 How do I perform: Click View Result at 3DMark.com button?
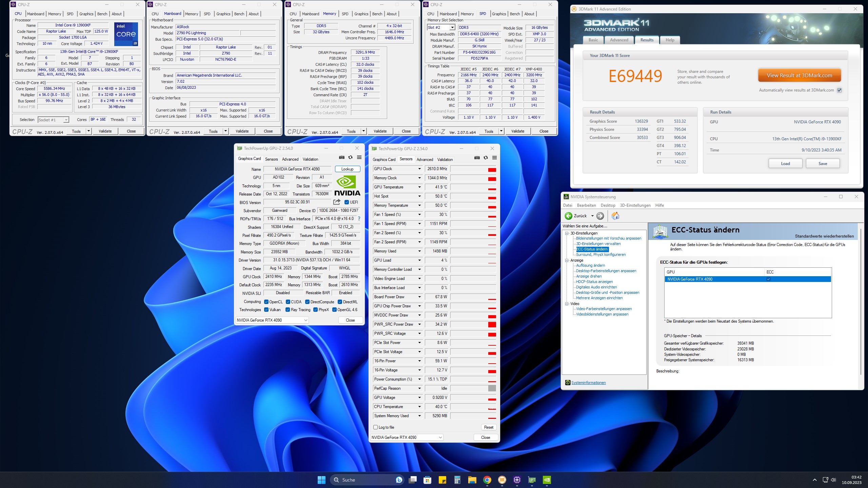(x=800, y=76)
